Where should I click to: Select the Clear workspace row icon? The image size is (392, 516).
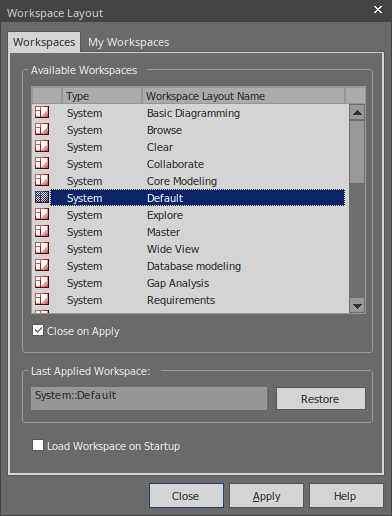(42, 146)
